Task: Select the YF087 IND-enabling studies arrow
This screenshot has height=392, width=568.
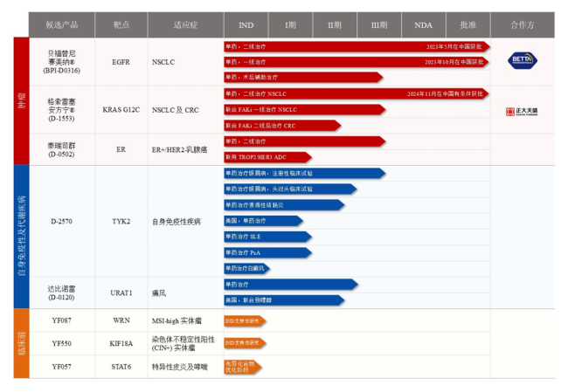Action: point(245,320)
